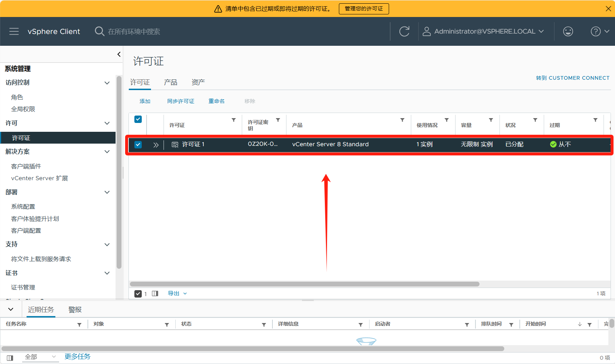Open the help question mark menu

[599, 31]
